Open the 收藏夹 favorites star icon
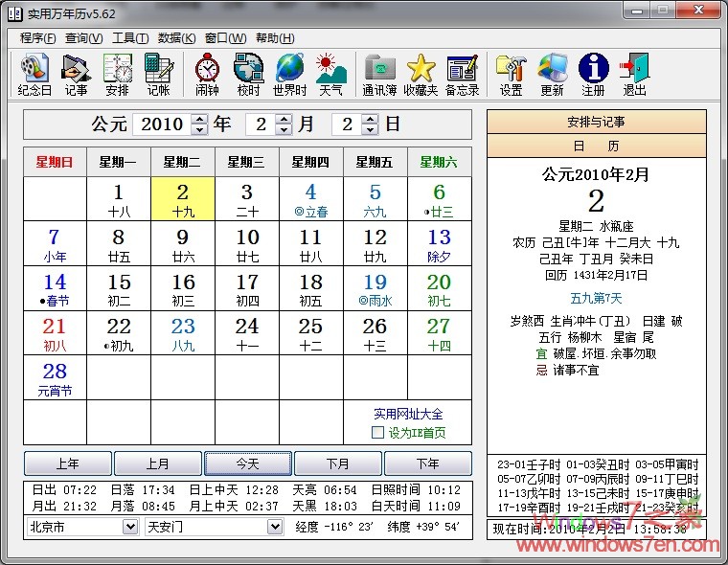728x565 pixels. click(x=421, y=74)
